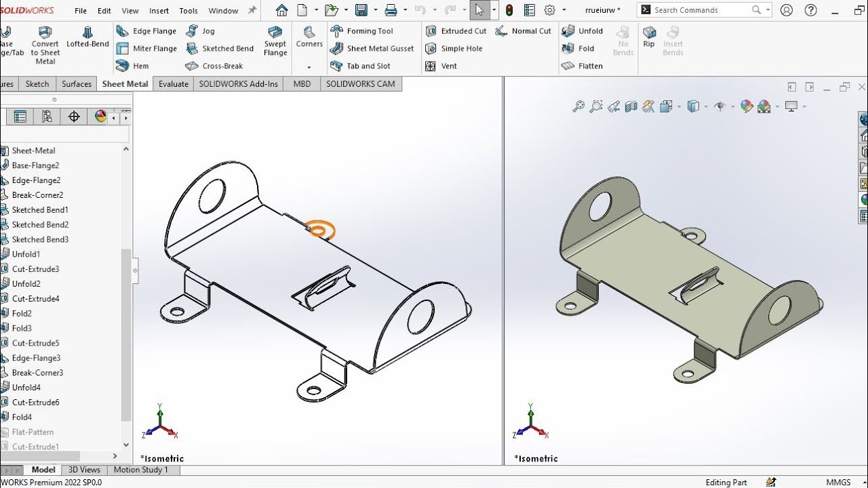Select the Edge Flange tool
868x488 pixels.
point(146,31)
